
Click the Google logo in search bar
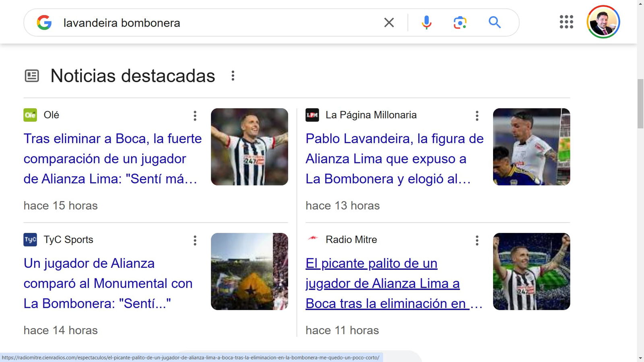pyautogui.click(x=44, y=23)
